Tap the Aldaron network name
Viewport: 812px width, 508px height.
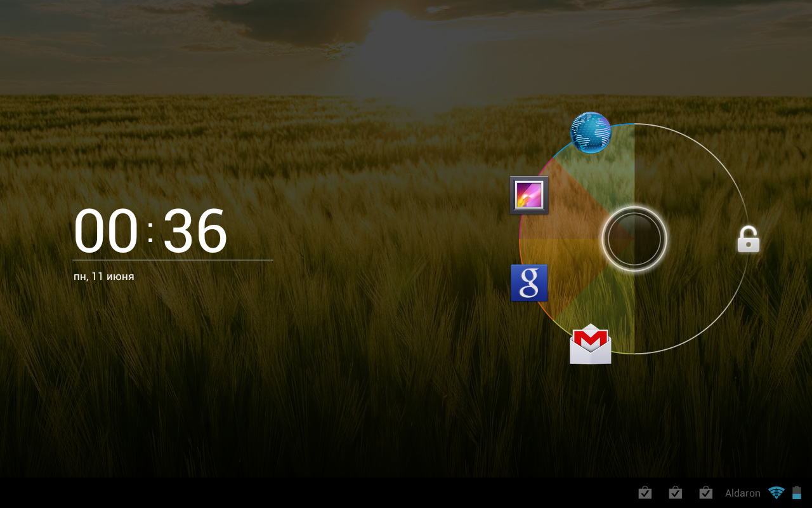pos(743,493)
